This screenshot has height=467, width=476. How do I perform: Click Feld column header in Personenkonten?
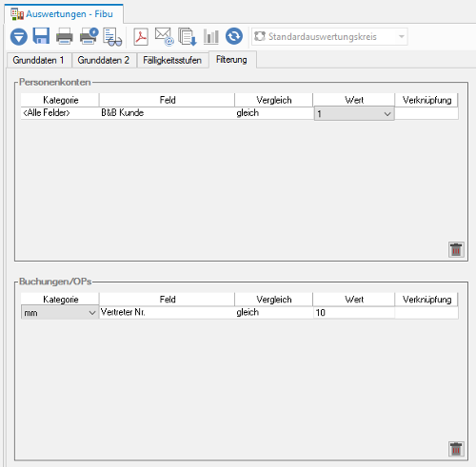167,100
